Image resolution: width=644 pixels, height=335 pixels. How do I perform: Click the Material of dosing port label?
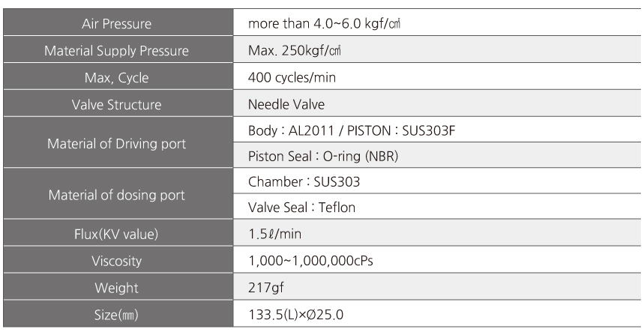(x=117, y=195)
